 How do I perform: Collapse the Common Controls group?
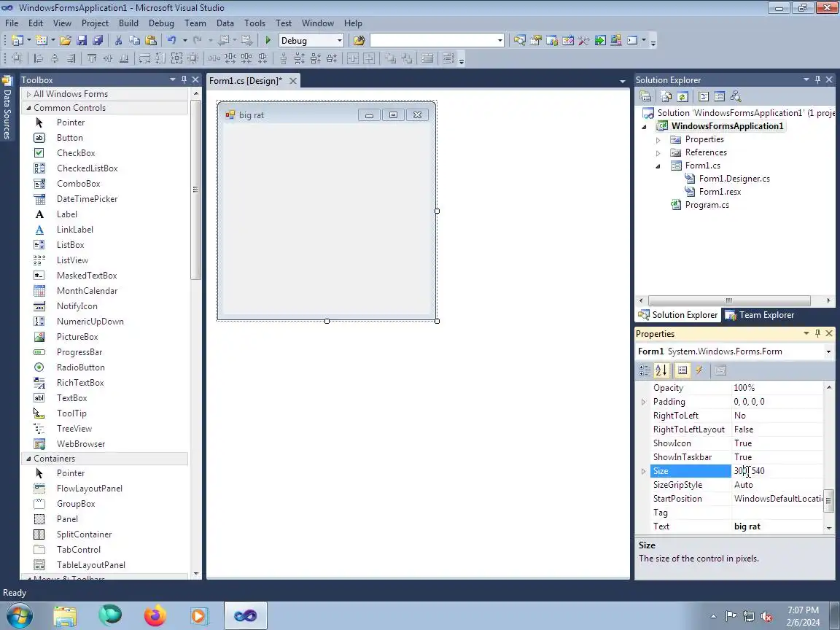pyautogui.click(x=28, y=108)
